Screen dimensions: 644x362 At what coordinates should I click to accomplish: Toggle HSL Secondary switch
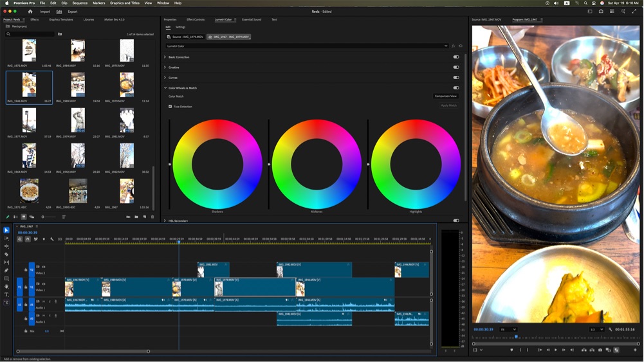pyautogui.click(x=456, y=221)
